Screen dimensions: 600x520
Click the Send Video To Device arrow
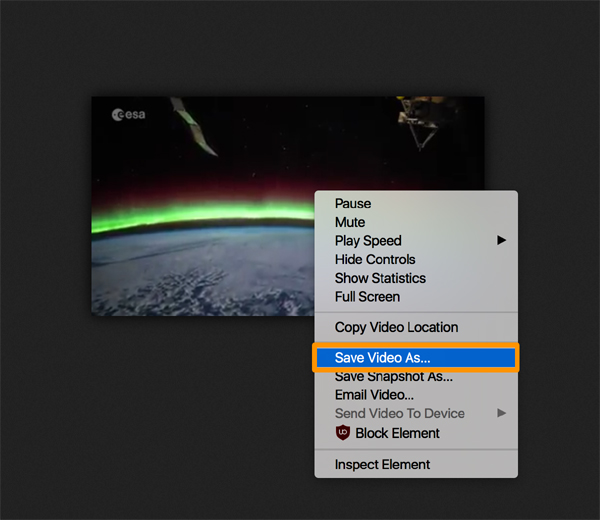(501, 413)
